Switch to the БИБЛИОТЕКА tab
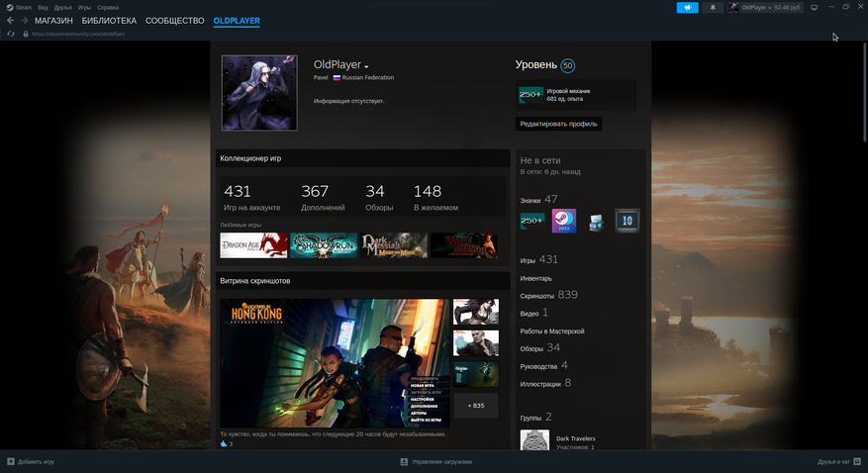Viewport: 868px width, 473px height. point(109,21)
